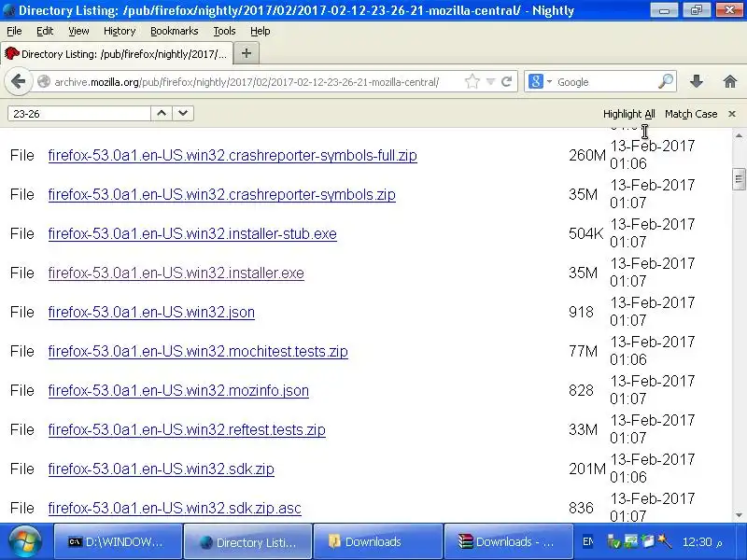747x560 pixels.
Task: Click the 77M file size text
Action: point(583,352)
